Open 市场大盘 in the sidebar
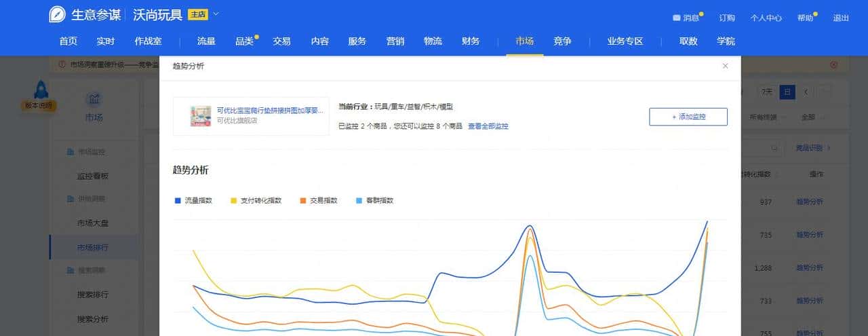 point(93,223)
